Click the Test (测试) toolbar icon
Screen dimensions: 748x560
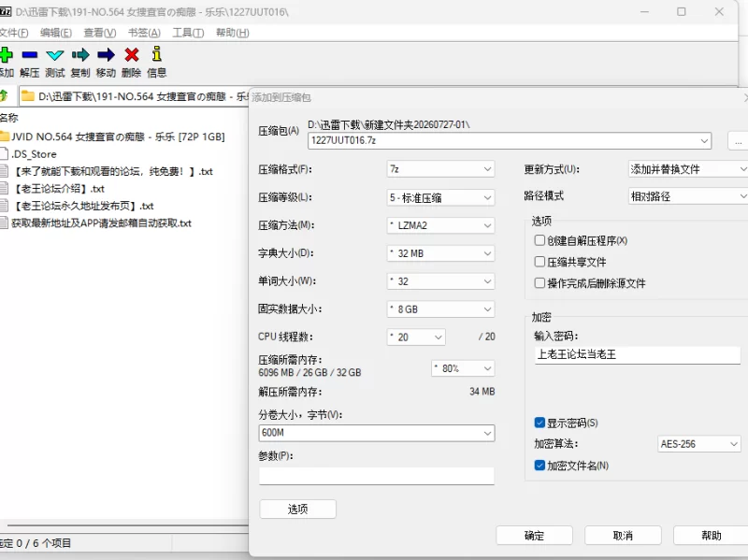point(55,55)
